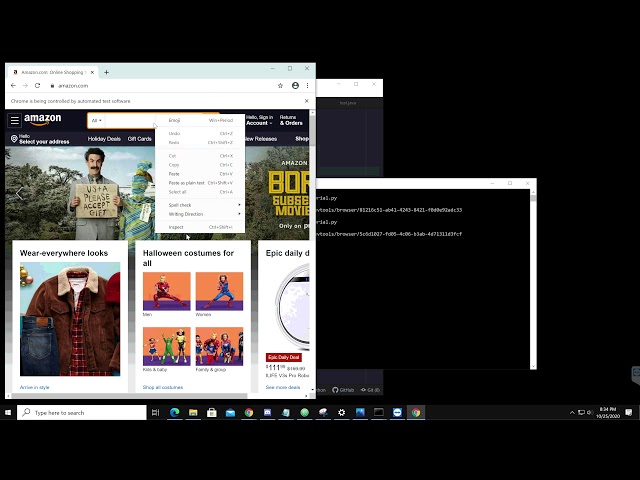The height and width of the screenshot is (480, 640).
Task: Expand the Writing Direction submenu
Action: click(200, 214)
